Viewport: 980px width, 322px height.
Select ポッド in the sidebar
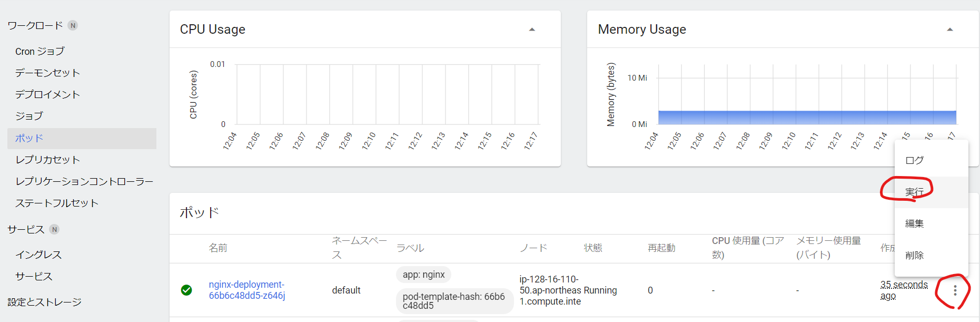29,138
